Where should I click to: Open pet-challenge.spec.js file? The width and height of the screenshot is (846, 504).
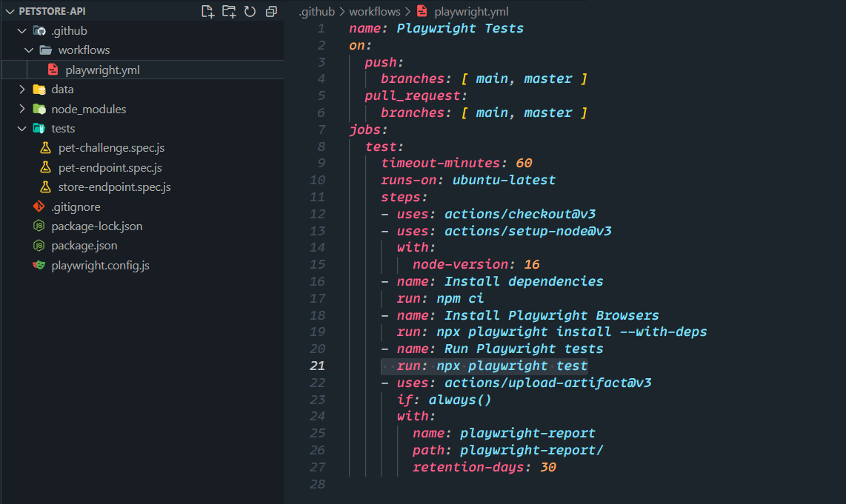pos(111,148)
